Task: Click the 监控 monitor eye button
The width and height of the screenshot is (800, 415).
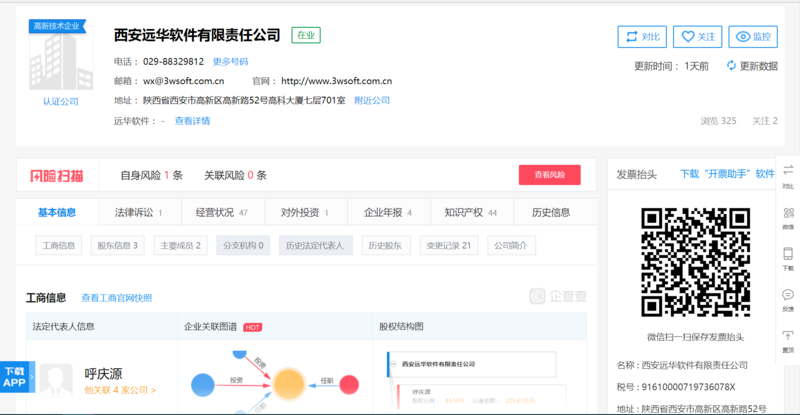Action: [753, 37]
